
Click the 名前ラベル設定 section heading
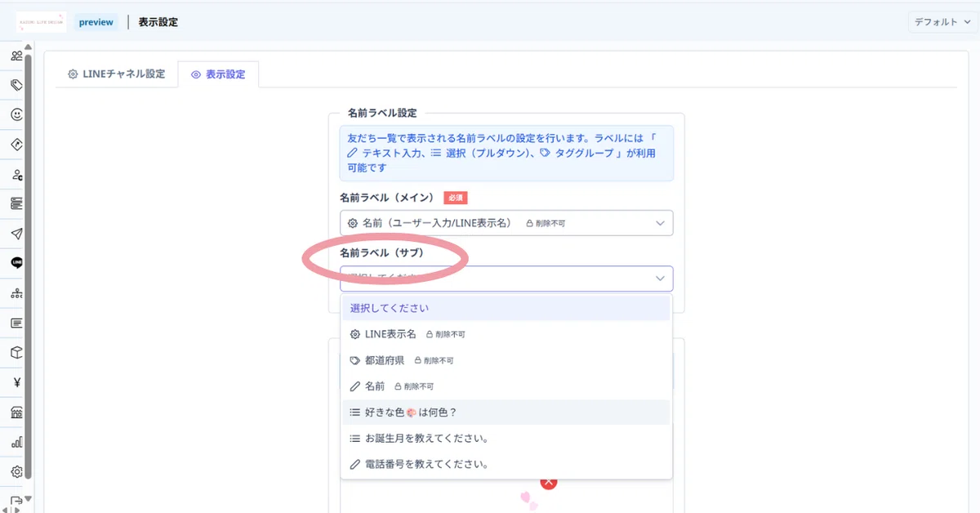click(382, 113)
